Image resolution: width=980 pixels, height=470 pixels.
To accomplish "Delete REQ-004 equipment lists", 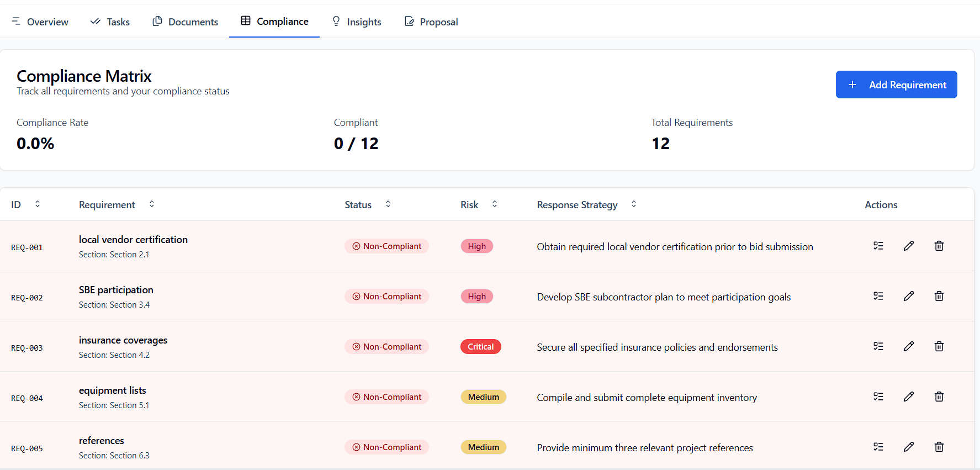I will pos(939,397).
